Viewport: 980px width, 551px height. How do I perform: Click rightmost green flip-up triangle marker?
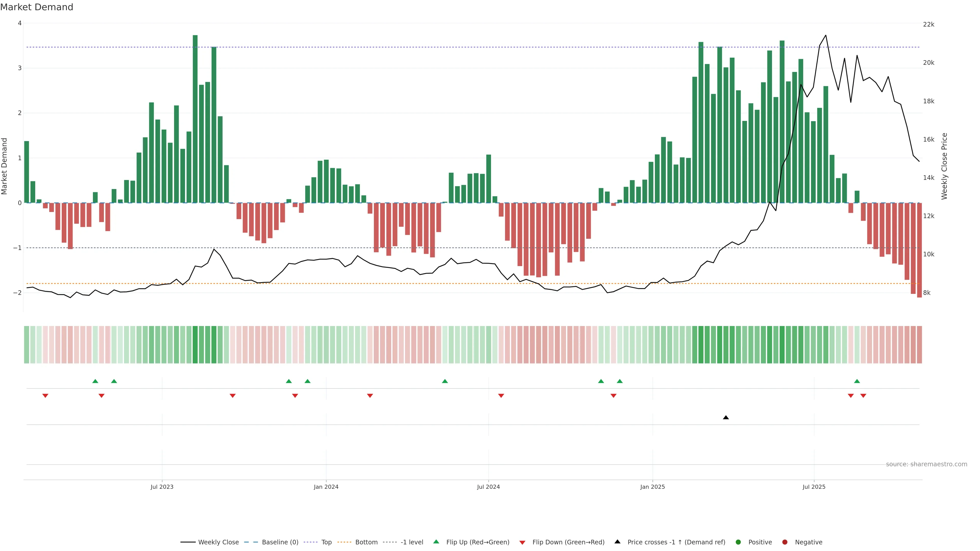coord(857,381)
